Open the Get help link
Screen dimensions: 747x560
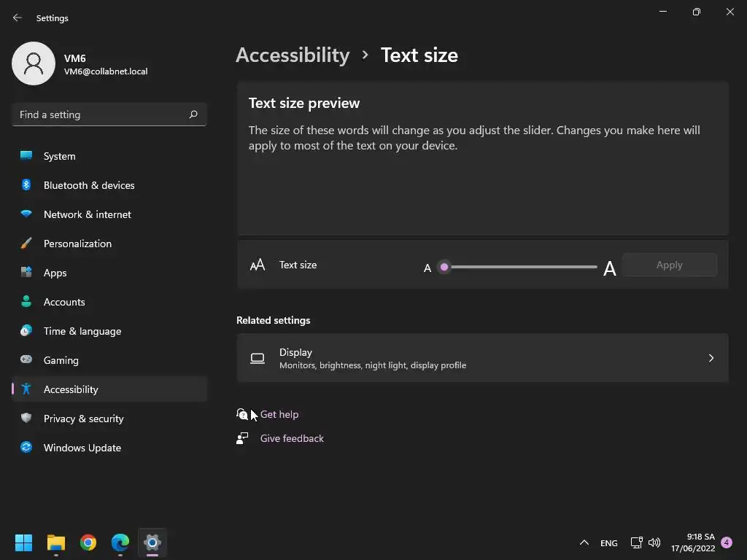279,414
